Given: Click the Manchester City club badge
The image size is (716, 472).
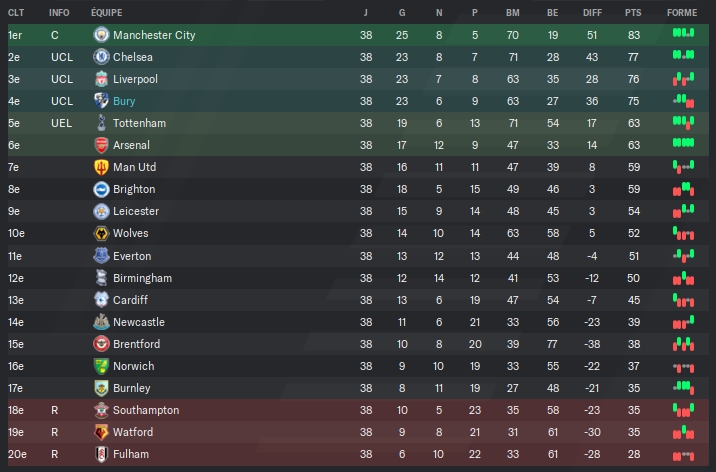Looking at the screenshot, I should tap(101, 35).
